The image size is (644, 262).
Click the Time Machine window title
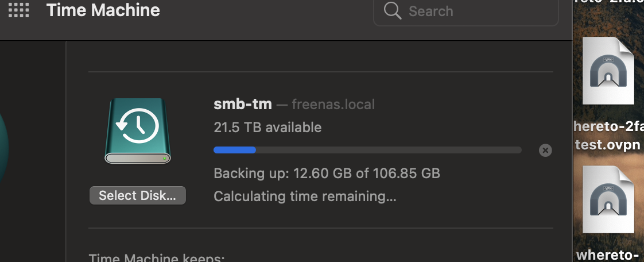click(103, 10)
